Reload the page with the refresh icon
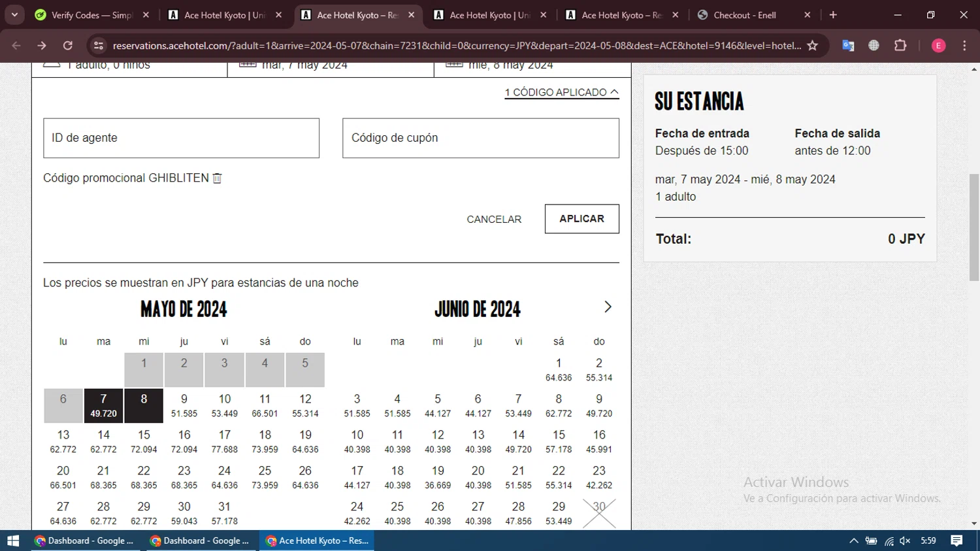The image size is (980, 551). coord(68,45)
